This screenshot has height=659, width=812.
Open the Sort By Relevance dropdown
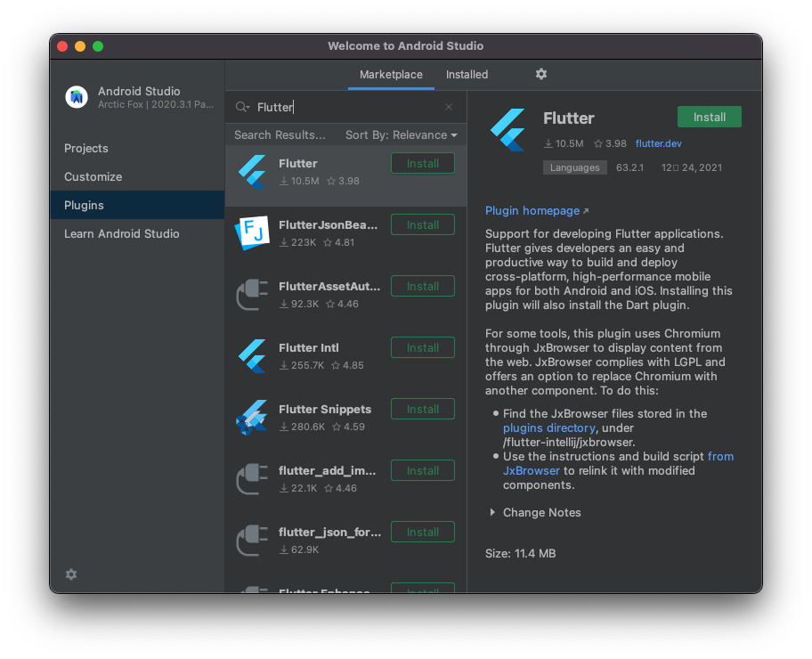pyautogui.click(x=402, y=135)
